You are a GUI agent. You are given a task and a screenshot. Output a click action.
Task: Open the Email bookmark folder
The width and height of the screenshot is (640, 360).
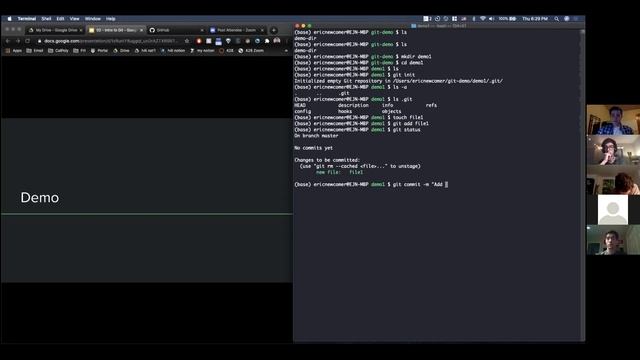[x=35, y=51]
